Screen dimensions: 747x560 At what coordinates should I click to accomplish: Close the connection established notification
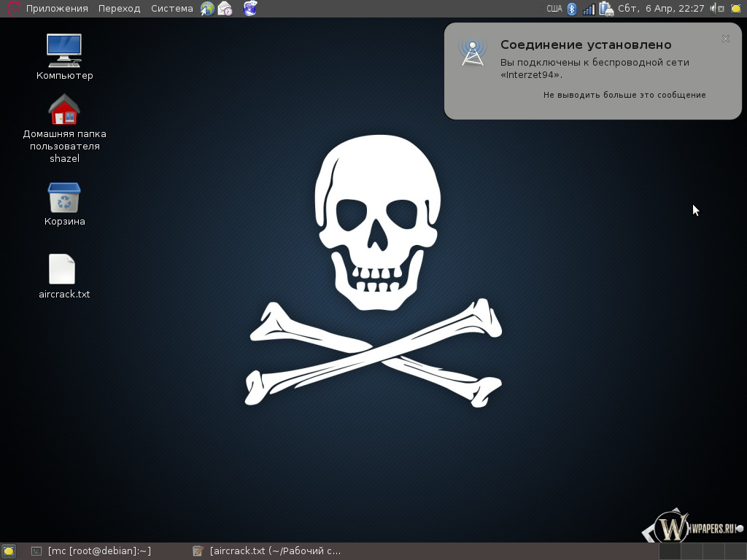[725, 39]
